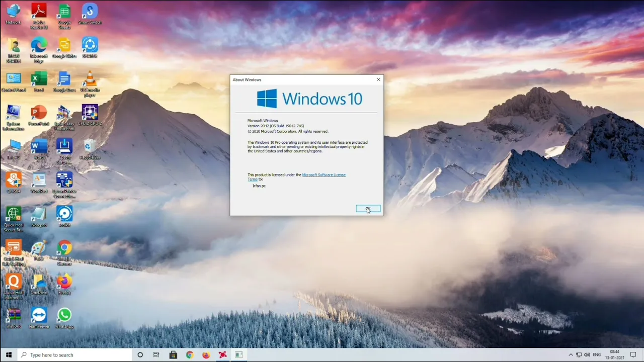Launch Firefox from the desktop
This screenshot has width=644, height=362.
point(64,284)
